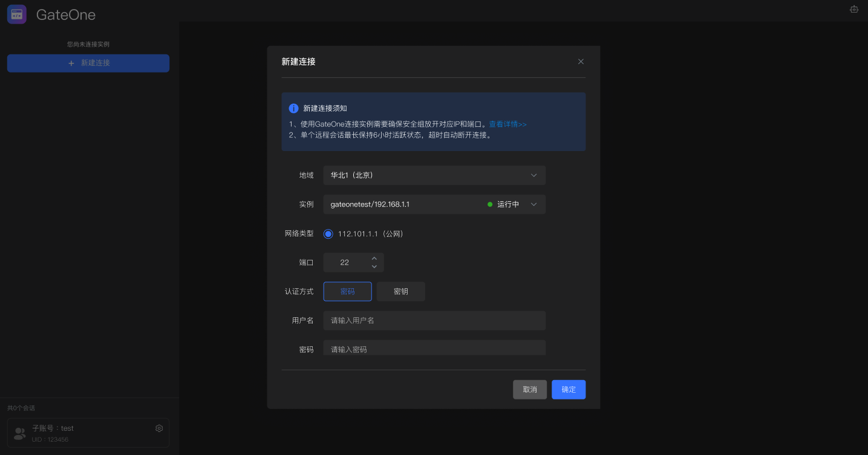Viewport: 868px width, 455px height.
Task: Click the 用户名 input field
Action: [434, 320]
